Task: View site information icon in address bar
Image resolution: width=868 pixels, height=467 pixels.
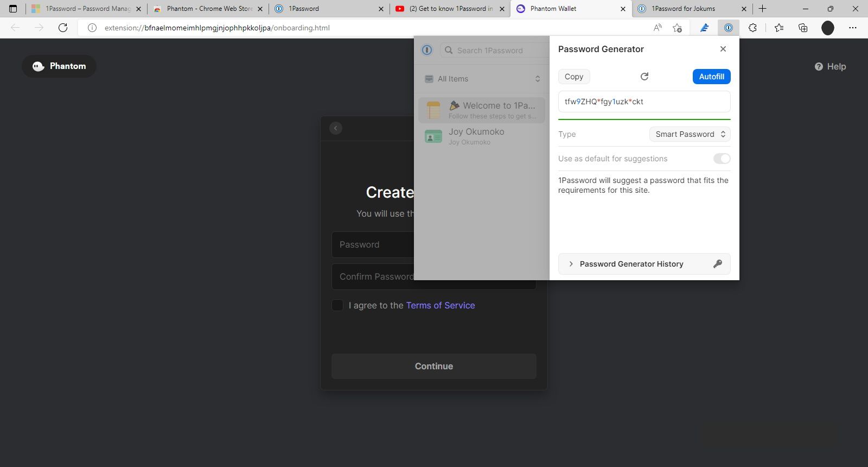Action: pos(92,28)
